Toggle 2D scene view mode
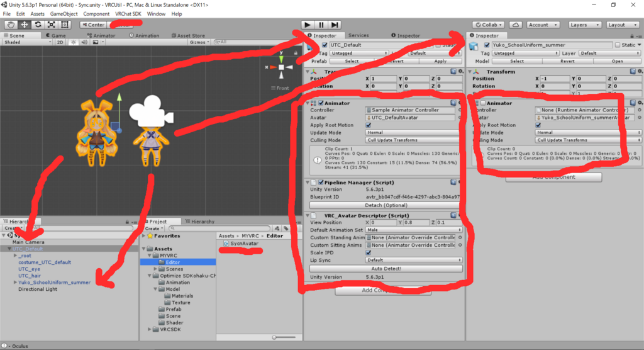Viewport: 644px width, 350px height. 60,42
